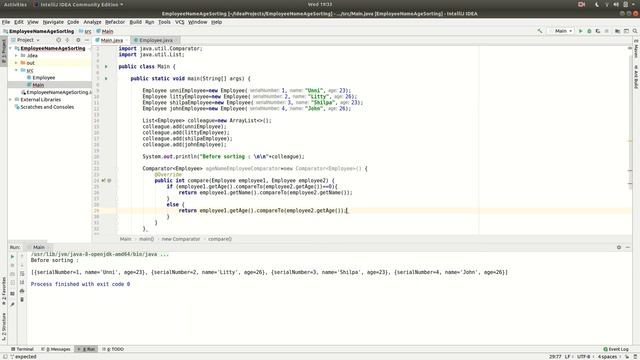
Task: Run Main with the green toolbar arrow
Action: pos(580,31)
